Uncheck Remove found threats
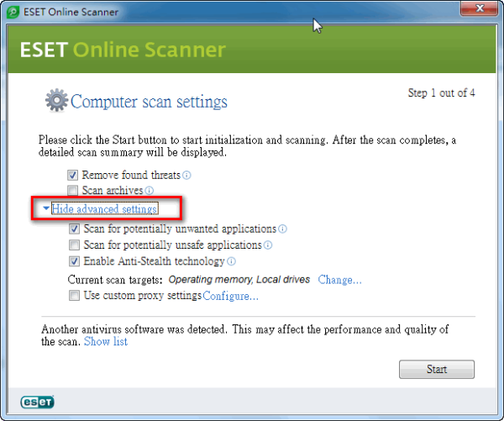This screenshot has width=504, height=421. 74,176
